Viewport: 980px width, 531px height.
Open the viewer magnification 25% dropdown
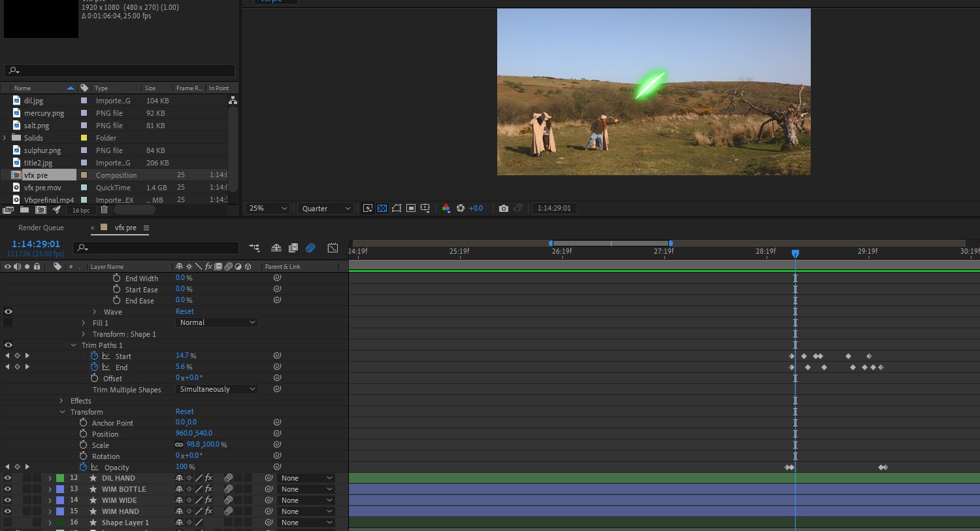pyautogui.click(x=267, y=209)
